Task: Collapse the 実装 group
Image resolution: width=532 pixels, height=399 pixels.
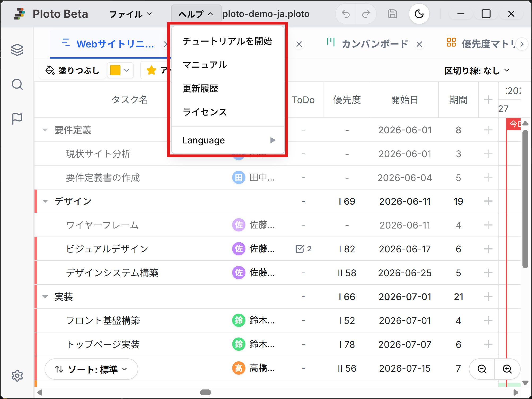Action: [x=45, y=296]
